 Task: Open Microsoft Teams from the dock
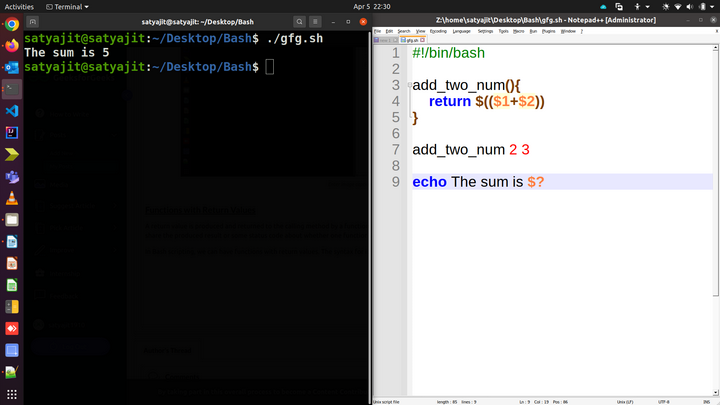[12, 176]
